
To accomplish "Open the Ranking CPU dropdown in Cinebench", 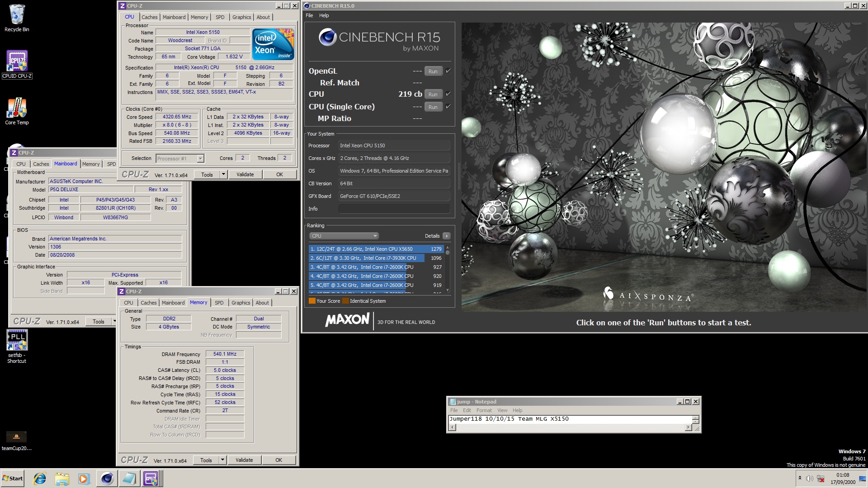I will [x=344, y=236].
